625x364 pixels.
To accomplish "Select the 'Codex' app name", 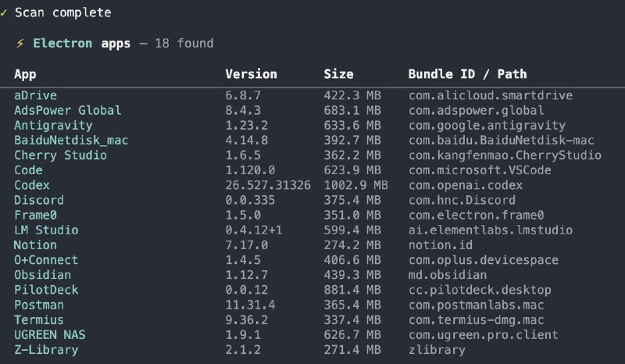I will (x=32, y=185).
